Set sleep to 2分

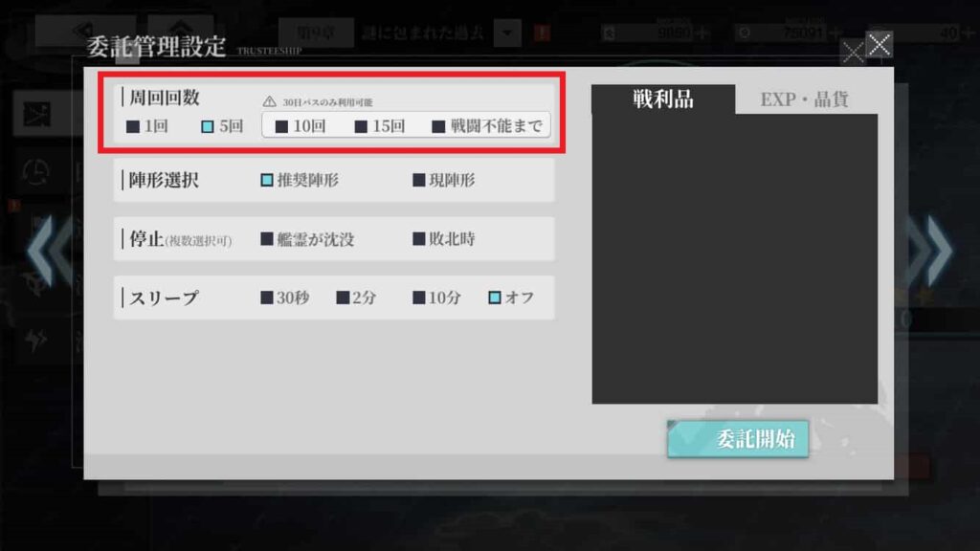point(356,298)
